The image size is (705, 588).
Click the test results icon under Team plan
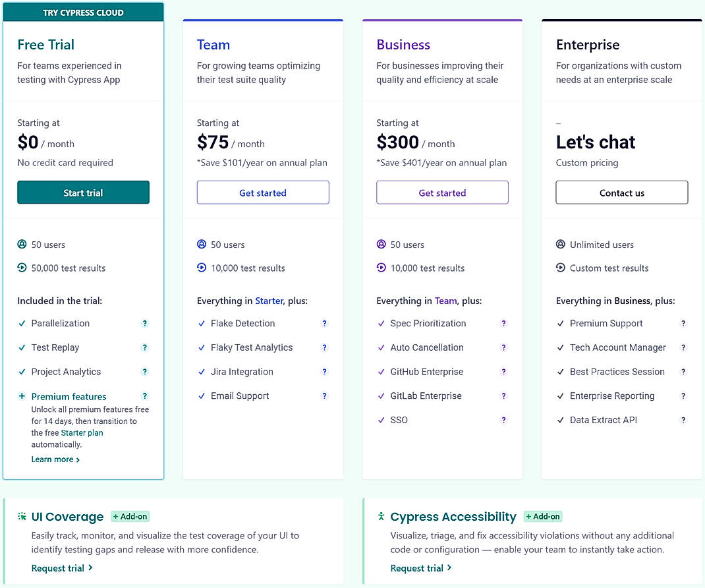pos(201,268)
